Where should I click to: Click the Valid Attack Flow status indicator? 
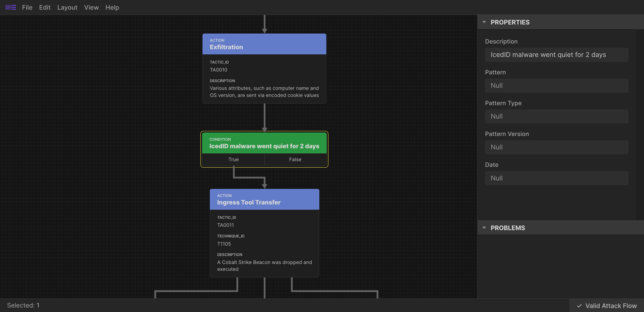(x=606, y=305)
